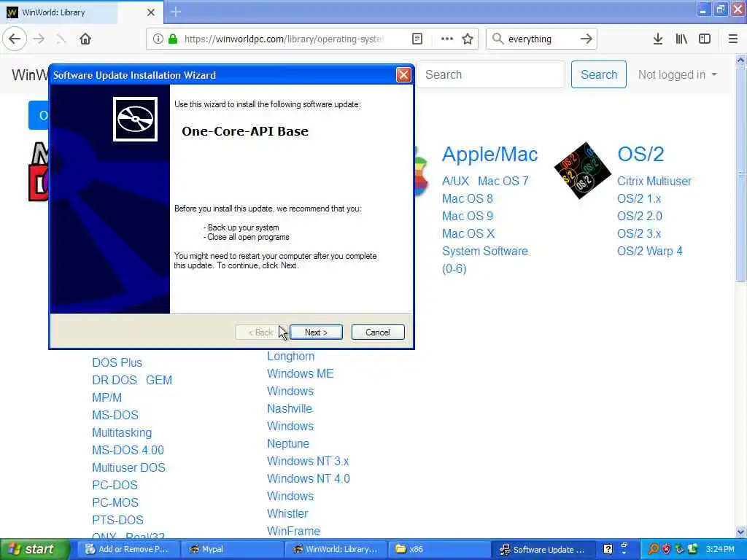Image resolution: width=747 pixels, height=560 pixels.
Task: Open a new tab with plus button
Action: point(175,12)
